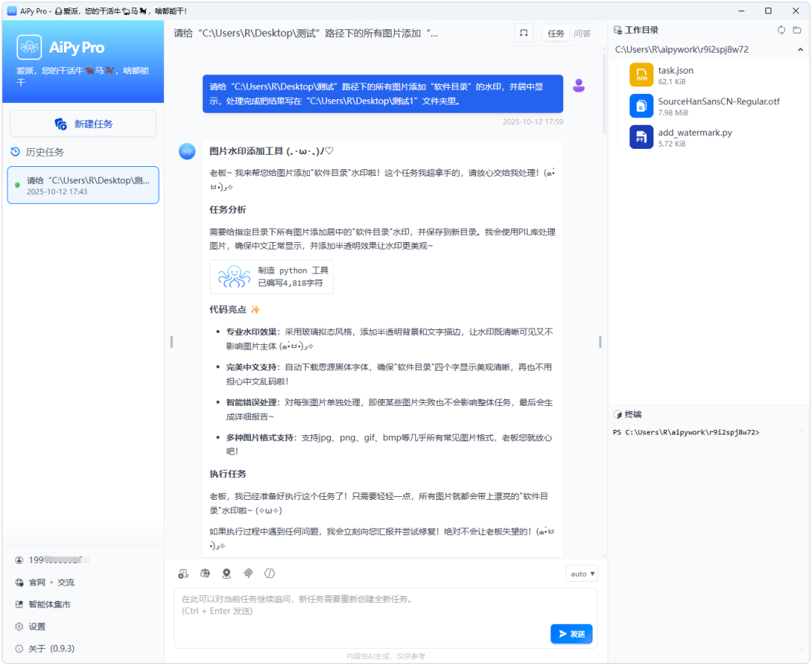Image resolution: width=812 pixels, height=666 pixels.
Task: Attach a file with the paperclip icon
Action: (x=248, y=573)
